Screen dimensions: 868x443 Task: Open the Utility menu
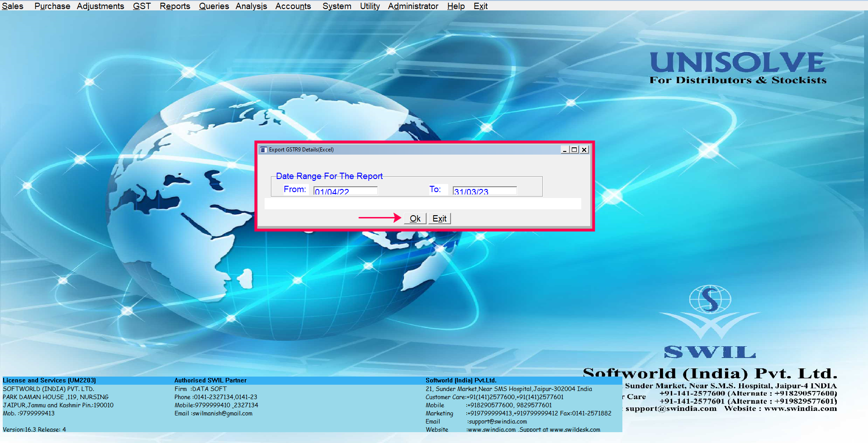click(370, 6)
